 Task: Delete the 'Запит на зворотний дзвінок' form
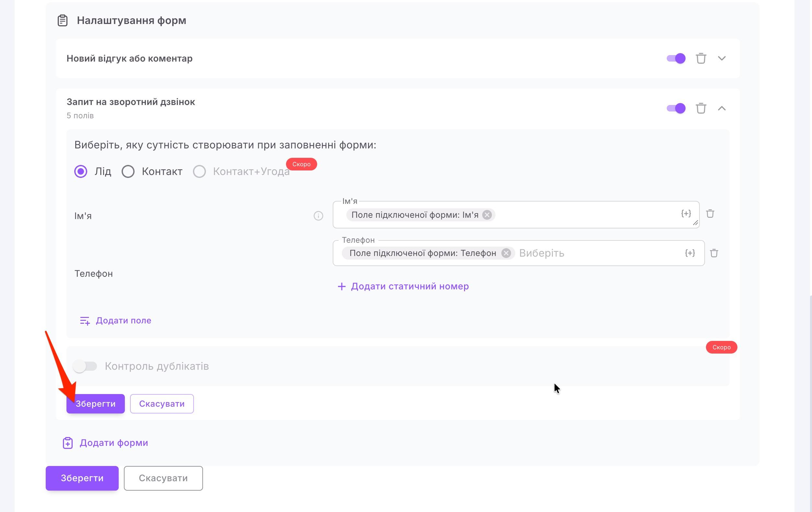coord(701,108)
